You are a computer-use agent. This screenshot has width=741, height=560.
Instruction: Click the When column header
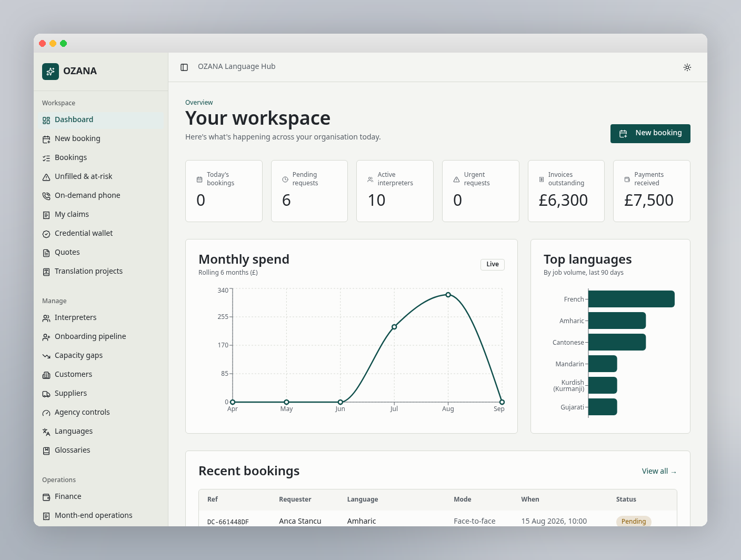(530, 499)
